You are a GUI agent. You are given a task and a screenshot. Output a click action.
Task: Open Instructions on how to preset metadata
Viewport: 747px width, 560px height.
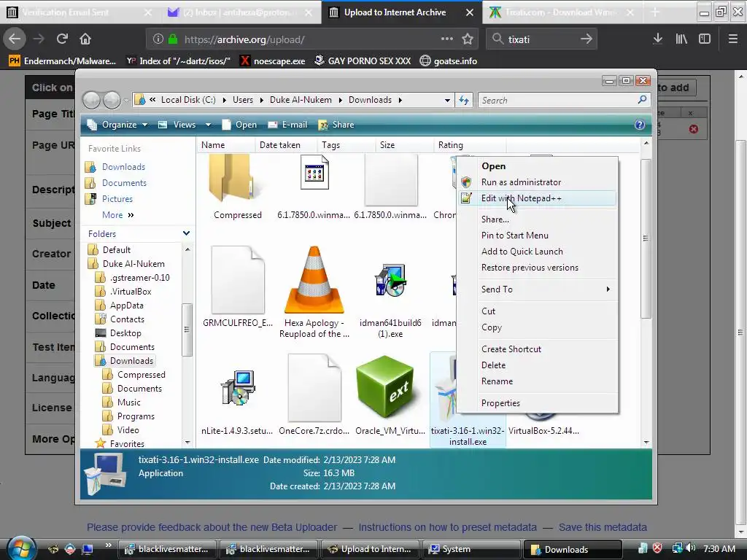447,528
